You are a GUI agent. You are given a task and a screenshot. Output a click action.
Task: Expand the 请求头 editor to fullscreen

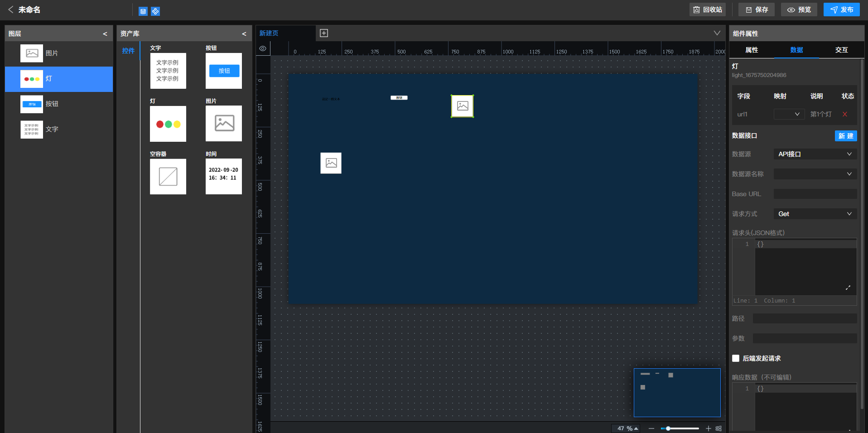848,288
